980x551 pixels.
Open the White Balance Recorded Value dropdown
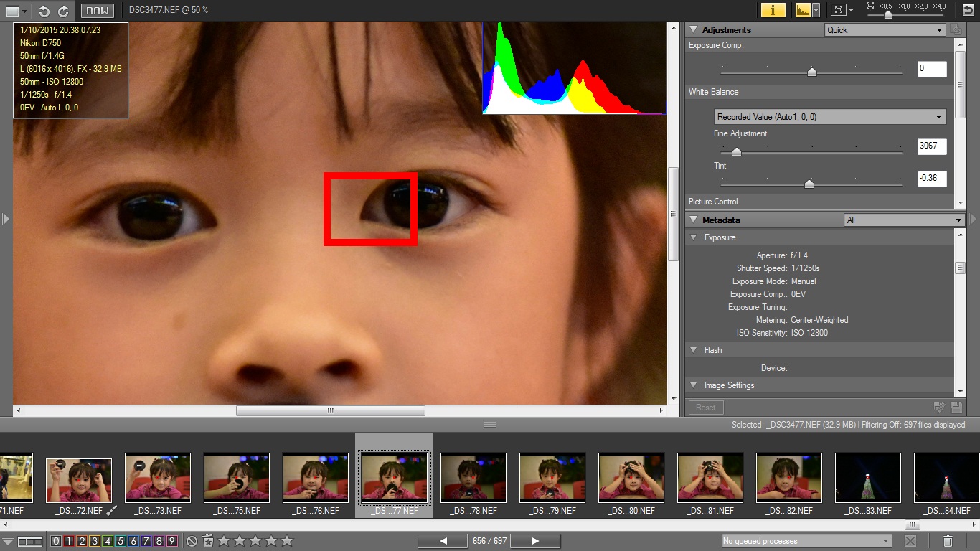point(830,117)
